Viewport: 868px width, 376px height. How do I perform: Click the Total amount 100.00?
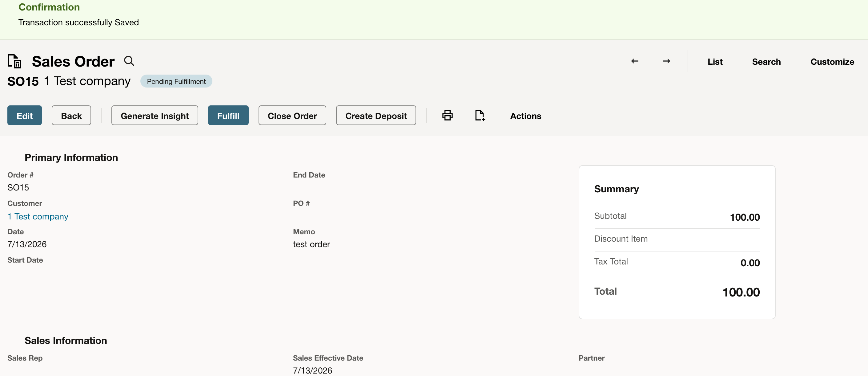point(741,292)
